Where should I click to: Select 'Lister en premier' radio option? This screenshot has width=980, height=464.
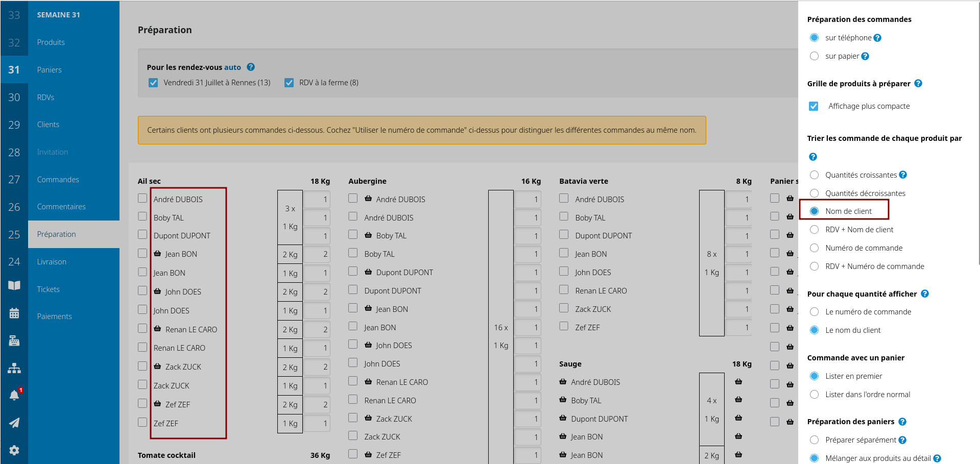coord(815,376)
